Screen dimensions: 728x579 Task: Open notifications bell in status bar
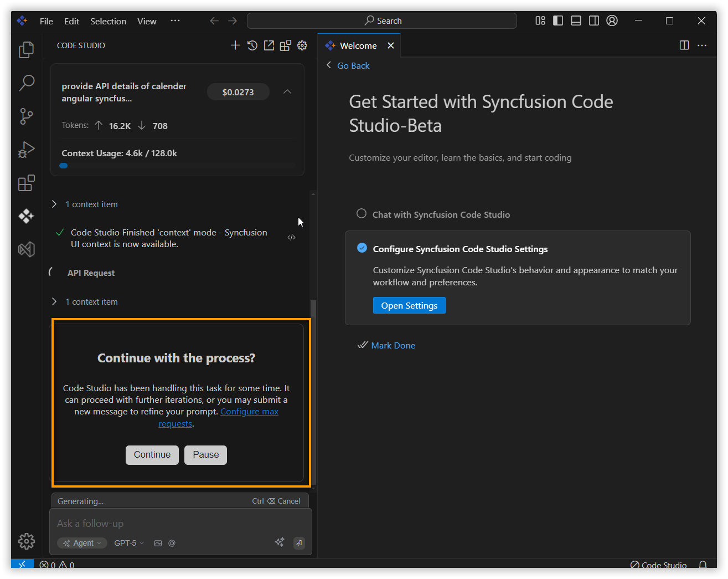click(x=703, y=565)
